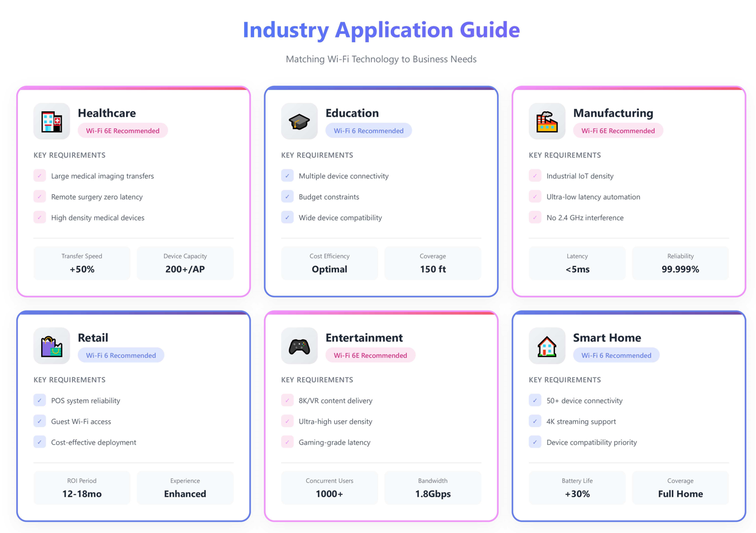
Task: Click the Education graduation cap icon
Action: 299,121
